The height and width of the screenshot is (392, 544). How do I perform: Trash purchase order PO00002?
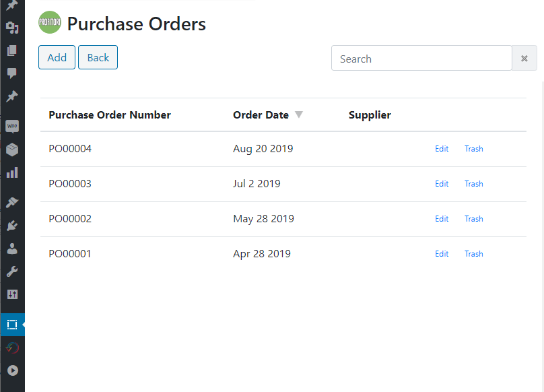473,219
